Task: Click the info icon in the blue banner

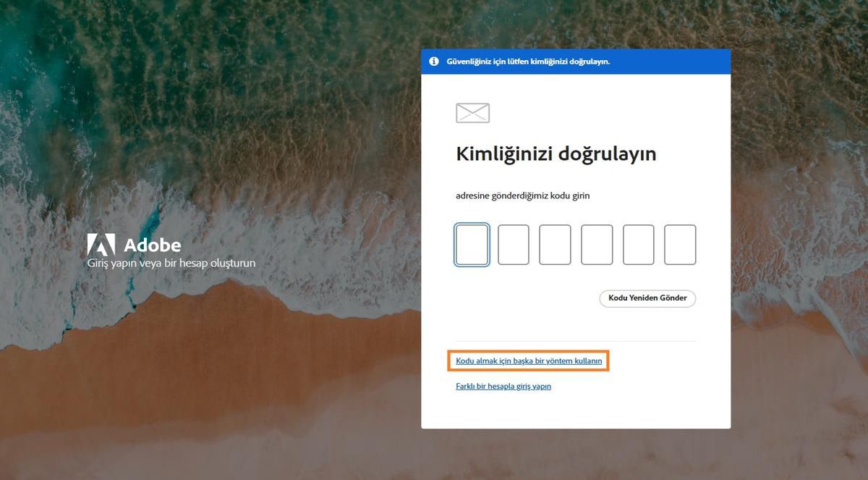Action: [x=434, y=61]
